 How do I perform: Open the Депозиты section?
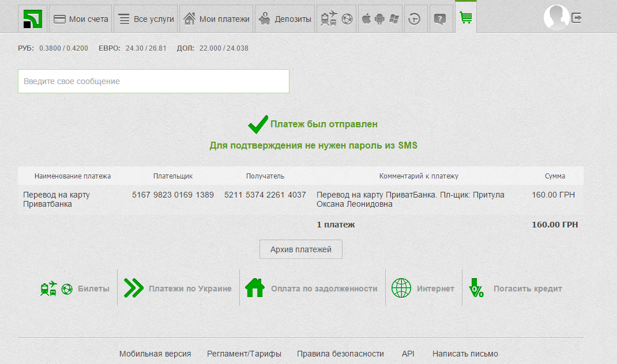pyautogui.click(x=285, y=19)
